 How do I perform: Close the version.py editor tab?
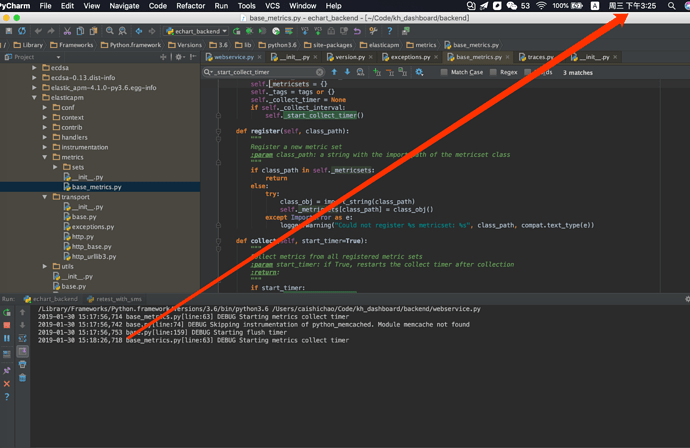coord(371,57)
